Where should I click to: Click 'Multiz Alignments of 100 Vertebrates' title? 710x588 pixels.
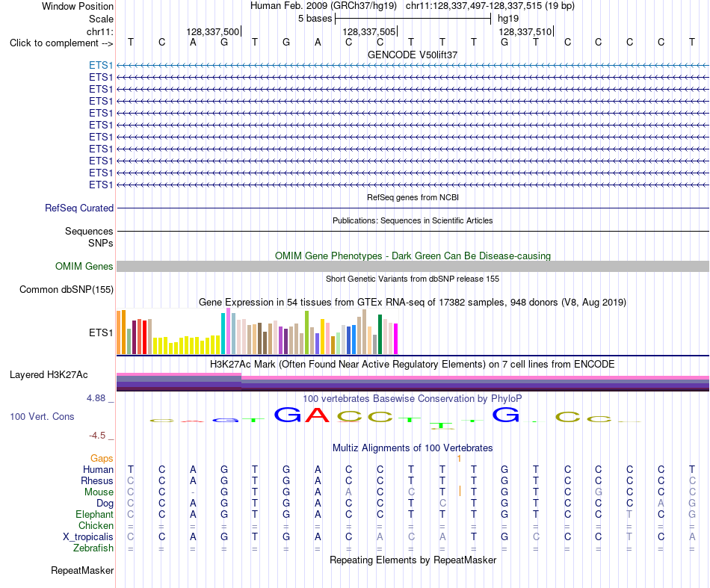point(413,448)
